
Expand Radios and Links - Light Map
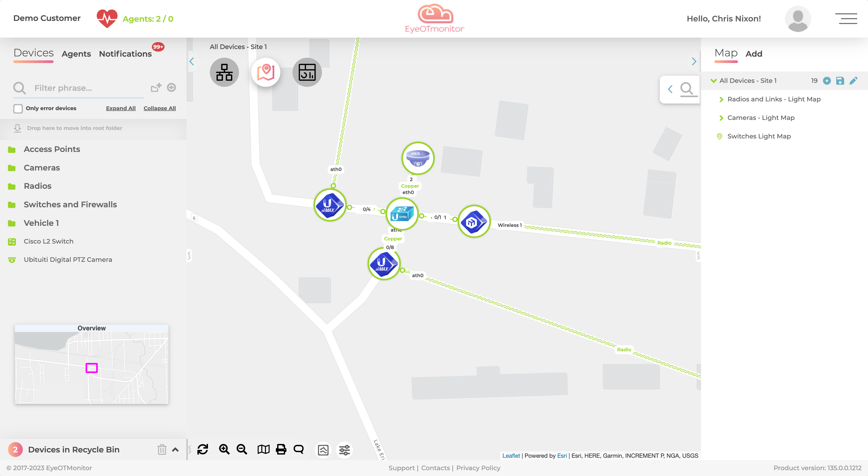(x=721, y=99)
